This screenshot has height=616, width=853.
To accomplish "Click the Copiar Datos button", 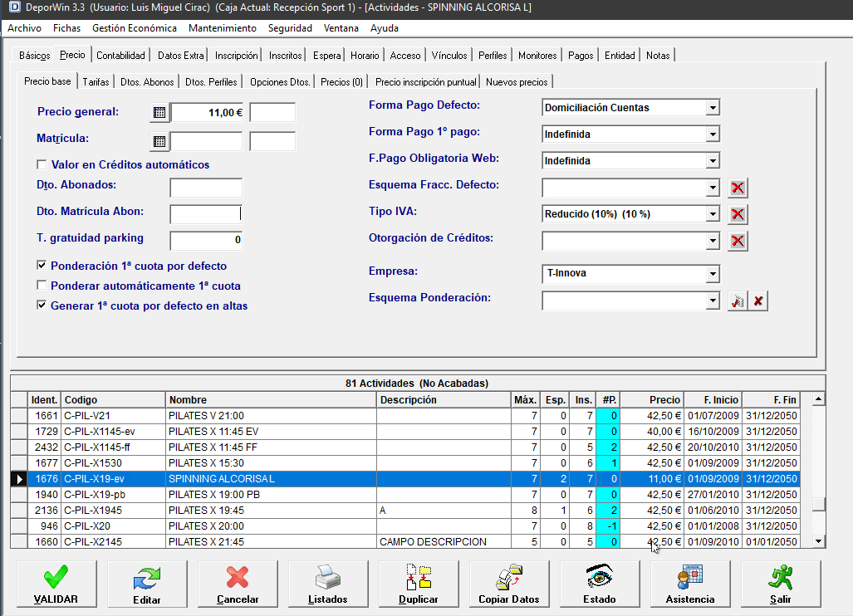I will pyautogui.click(x=509, y=584).
